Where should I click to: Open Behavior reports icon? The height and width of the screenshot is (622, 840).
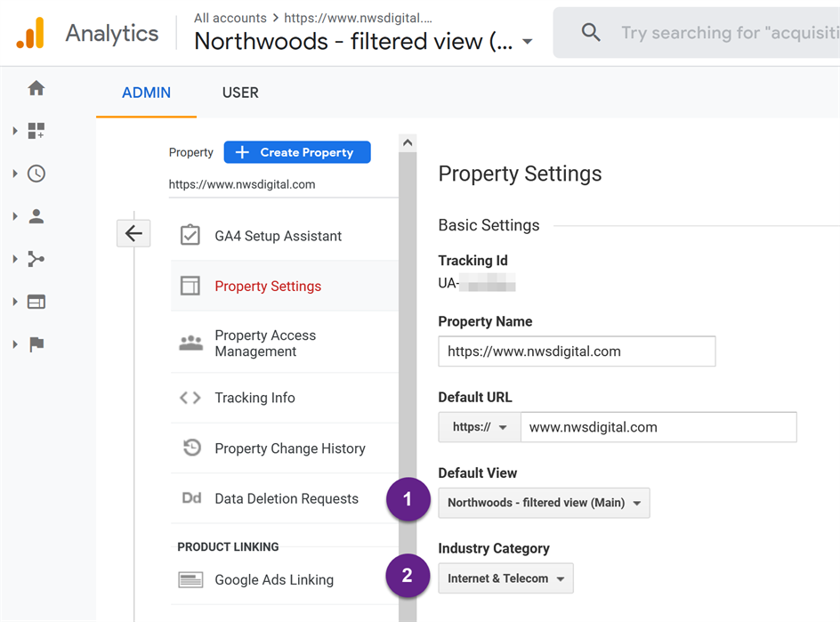[36, 303]
